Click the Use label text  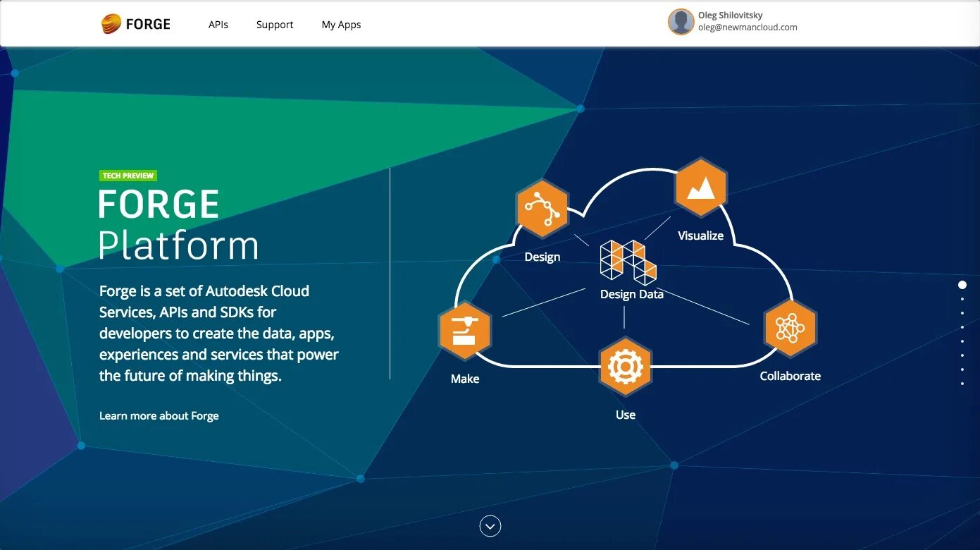(626, 415)
